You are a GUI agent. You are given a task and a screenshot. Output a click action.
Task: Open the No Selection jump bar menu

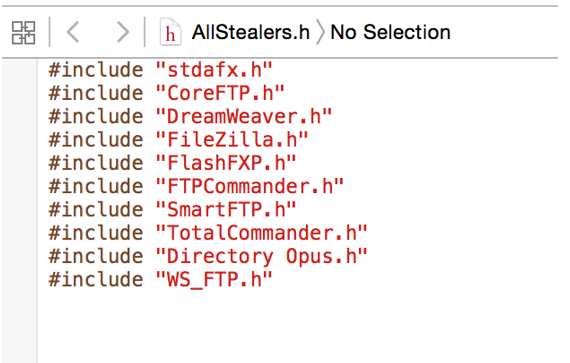(x=390, y=32)
